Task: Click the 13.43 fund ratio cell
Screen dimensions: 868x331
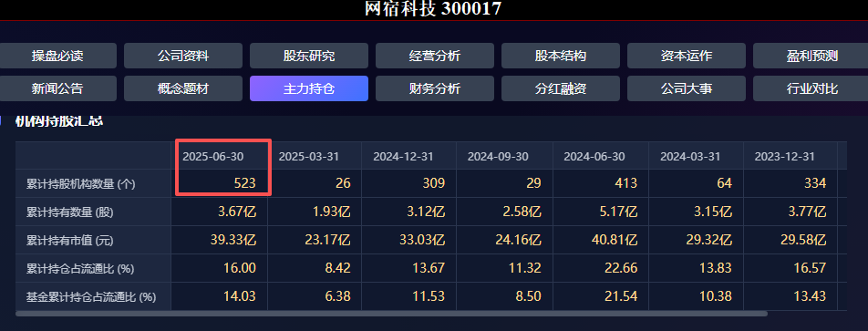Action: 790,296
